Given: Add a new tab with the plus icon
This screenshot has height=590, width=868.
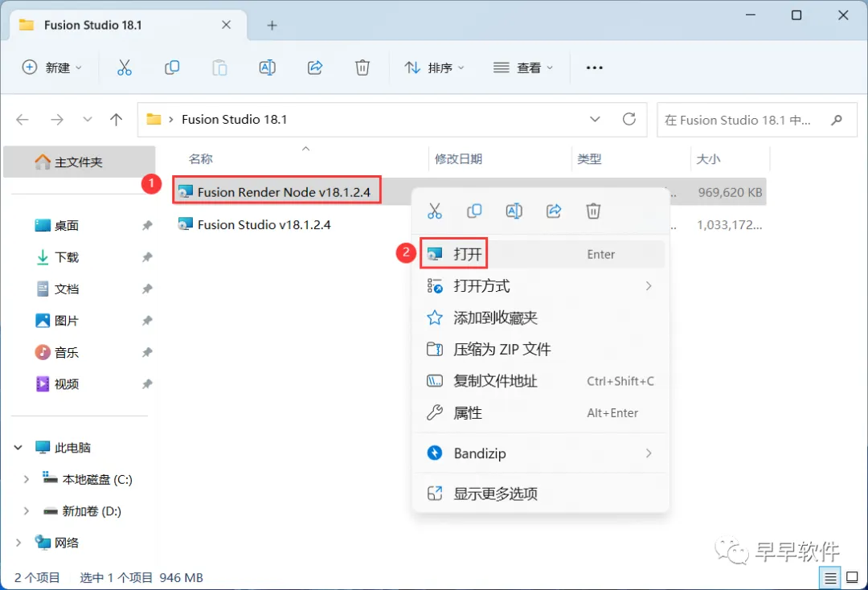Looking at the screenshot, I should (x=272, y=26).
